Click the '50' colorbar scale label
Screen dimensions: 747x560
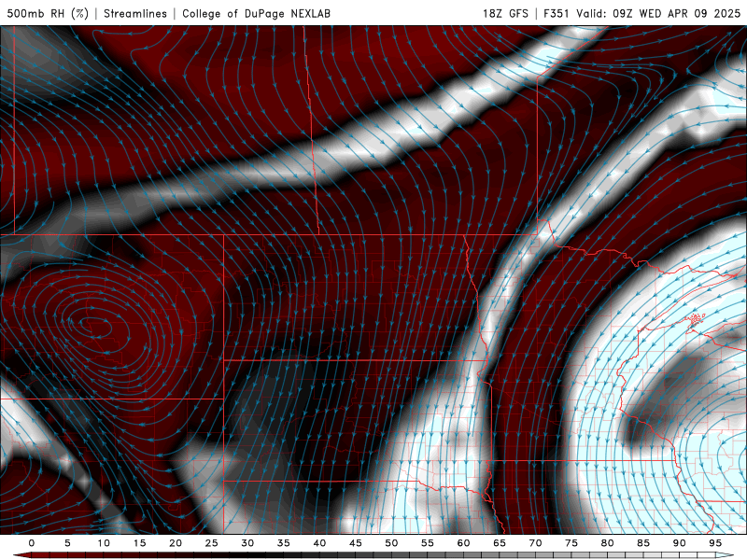pyautogui.click(x=391, y=543)
